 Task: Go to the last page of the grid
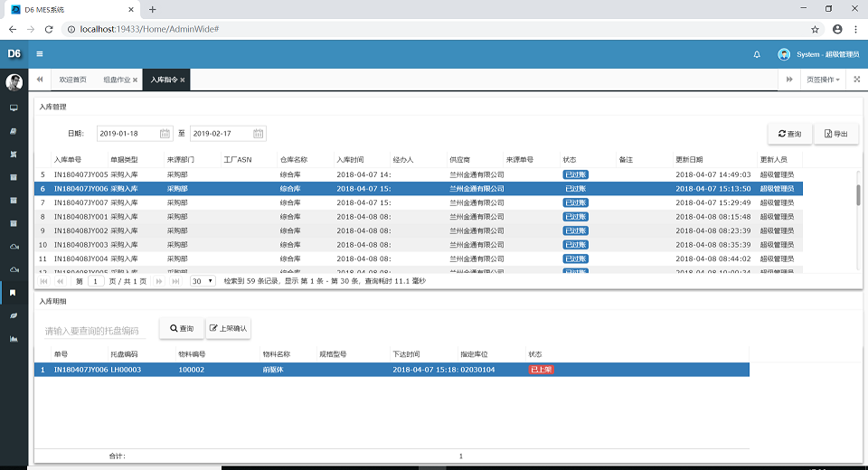175,281
